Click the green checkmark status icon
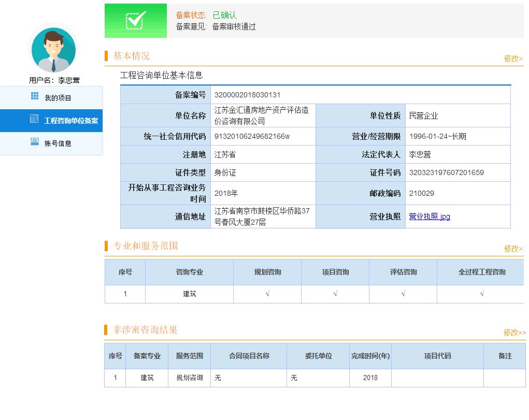Screen dimensions: 529x420 136,21
